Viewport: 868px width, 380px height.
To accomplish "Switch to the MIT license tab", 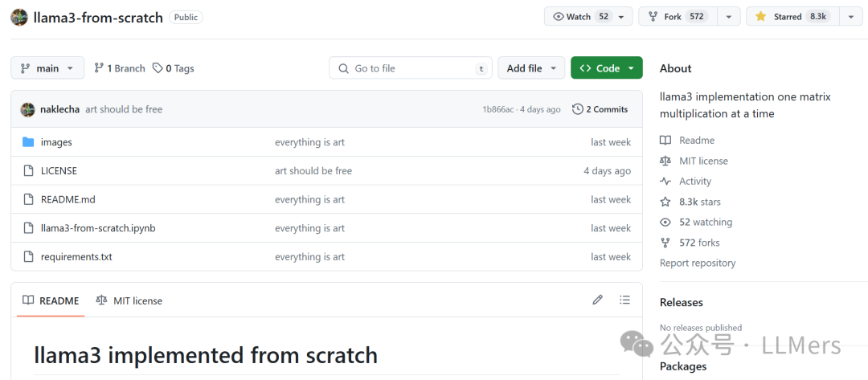I will coord(129,300).
